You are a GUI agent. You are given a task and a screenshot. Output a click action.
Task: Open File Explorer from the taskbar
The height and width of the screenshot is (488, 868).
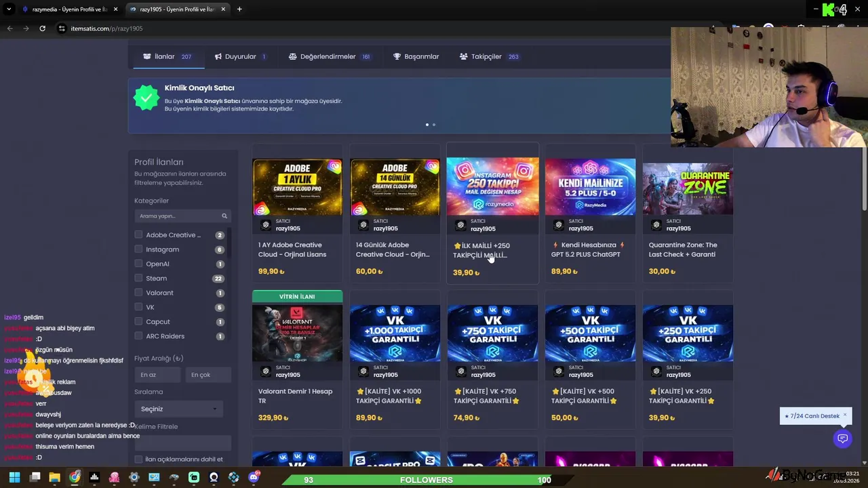(x=54, y=477)
